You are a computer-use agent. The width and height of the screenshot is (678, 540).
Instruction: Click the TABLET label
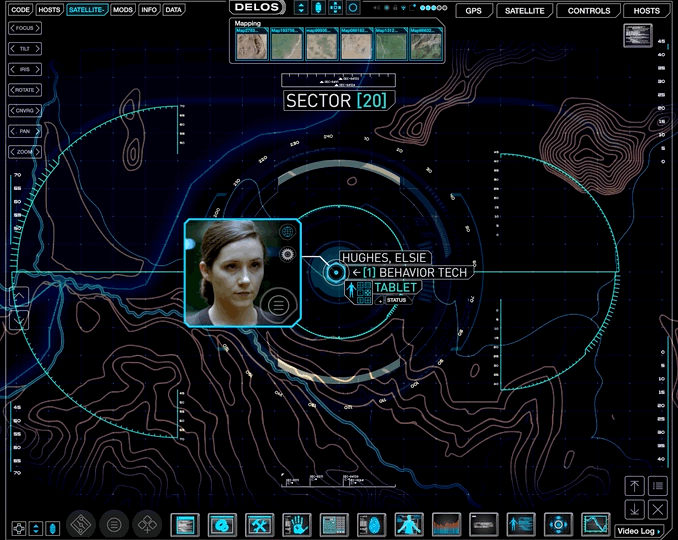pos(395,288)
